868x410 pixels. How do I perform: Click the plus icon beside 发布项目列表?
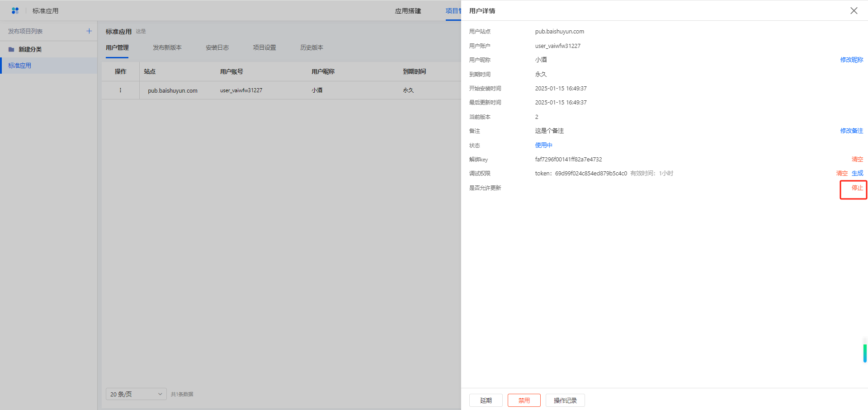(x=89, y=31)
